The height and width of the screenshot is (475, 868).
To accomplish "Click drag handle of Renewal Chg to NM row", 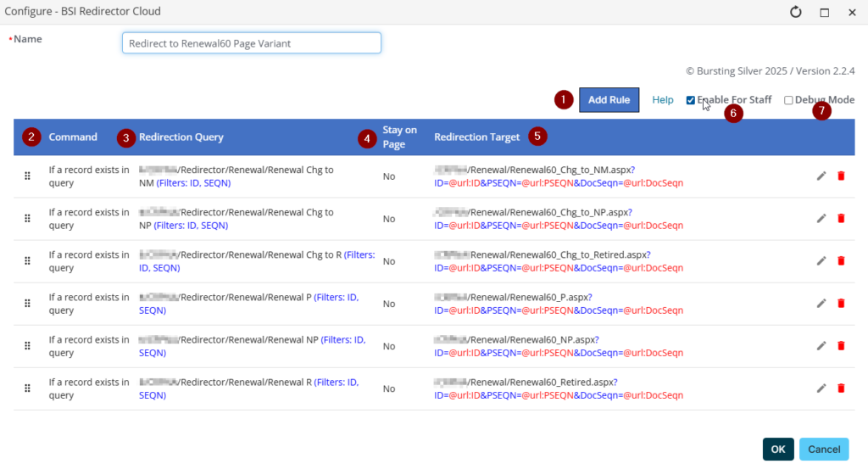I will pos(27,176).
